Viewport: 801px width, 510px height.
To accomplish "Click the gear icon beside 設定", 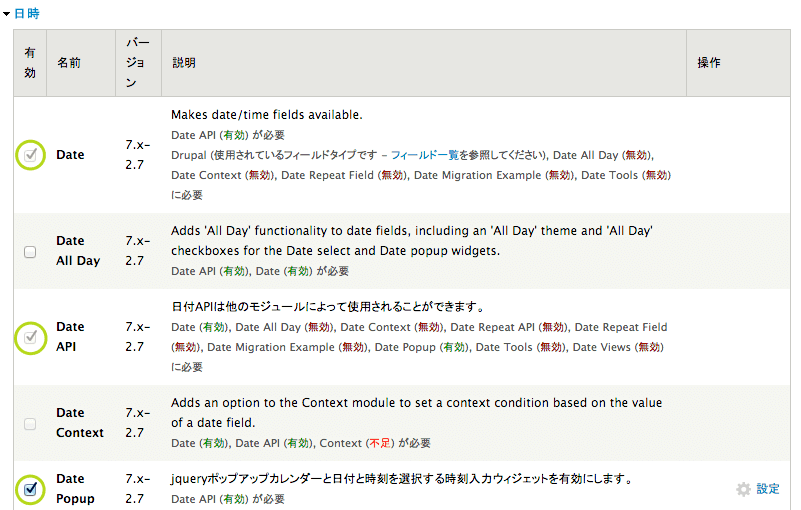I will [743, 489].
